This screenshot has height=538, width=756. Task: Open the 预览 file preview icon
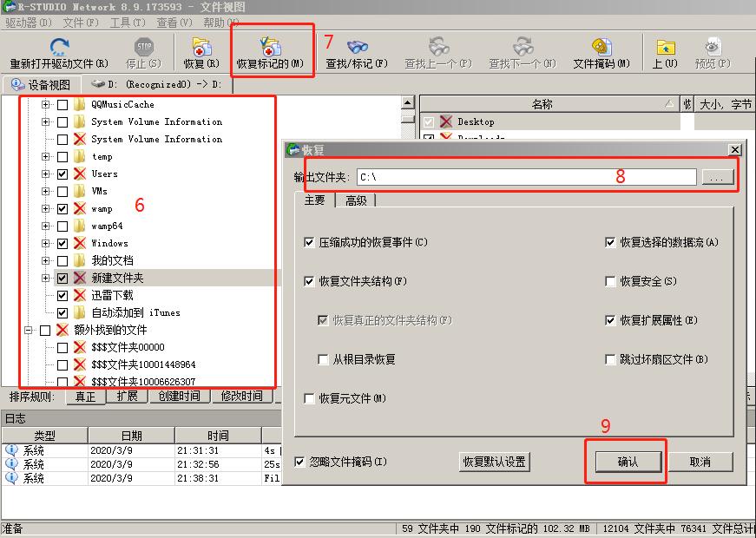point(711,49)
